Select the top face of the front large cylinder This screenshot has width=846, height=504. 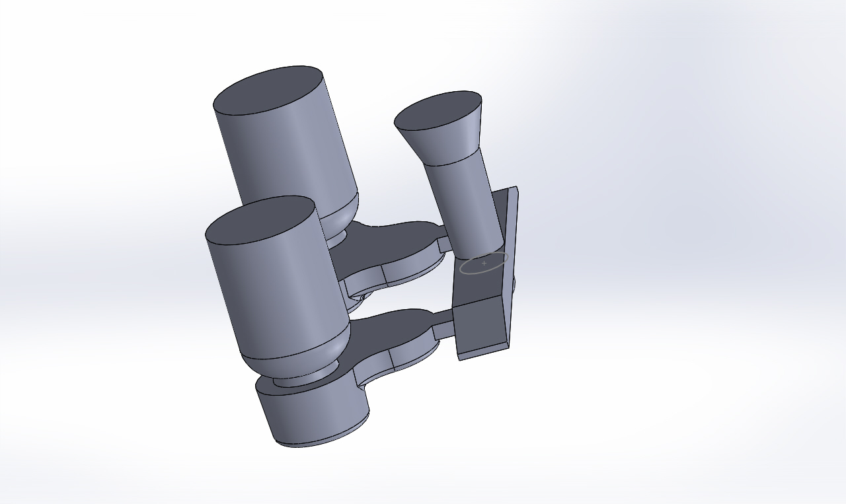(260, 220)
